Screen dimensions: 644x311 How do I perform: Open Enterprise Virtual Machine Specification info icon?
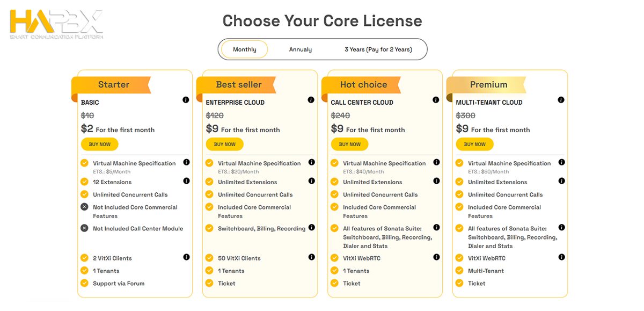[311, 162]
